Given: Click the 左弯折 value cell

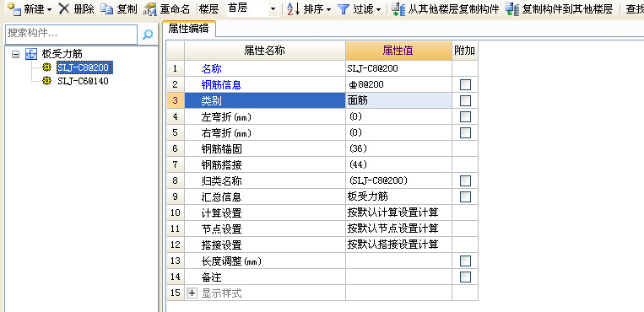Looking at the screenshot, I should coord(398,117).
